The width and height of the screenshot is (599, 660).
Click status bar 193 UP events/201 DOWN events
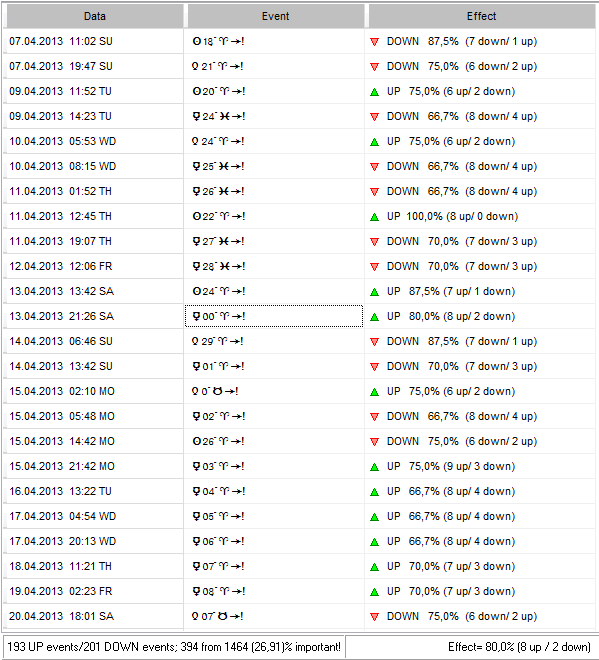click(x=174, y=647)
